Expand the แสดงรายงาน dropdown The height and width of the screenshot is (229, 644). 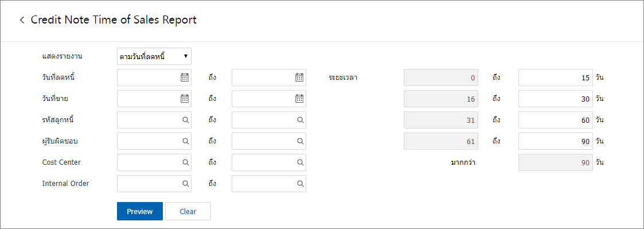point(154,56)
